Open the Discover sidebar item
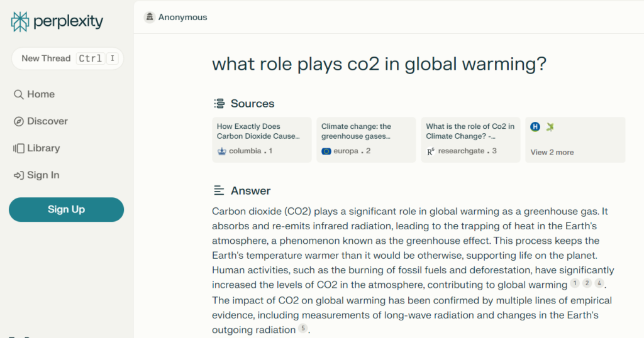Screen dimensions: 644x338 click(x=41, y=121)
